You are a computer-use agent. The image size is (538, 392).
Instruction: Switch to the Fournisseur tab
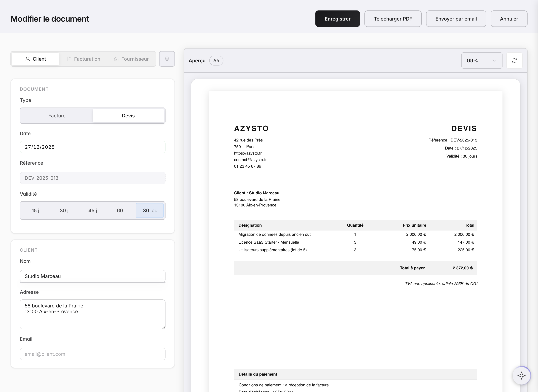coord(131,59)
